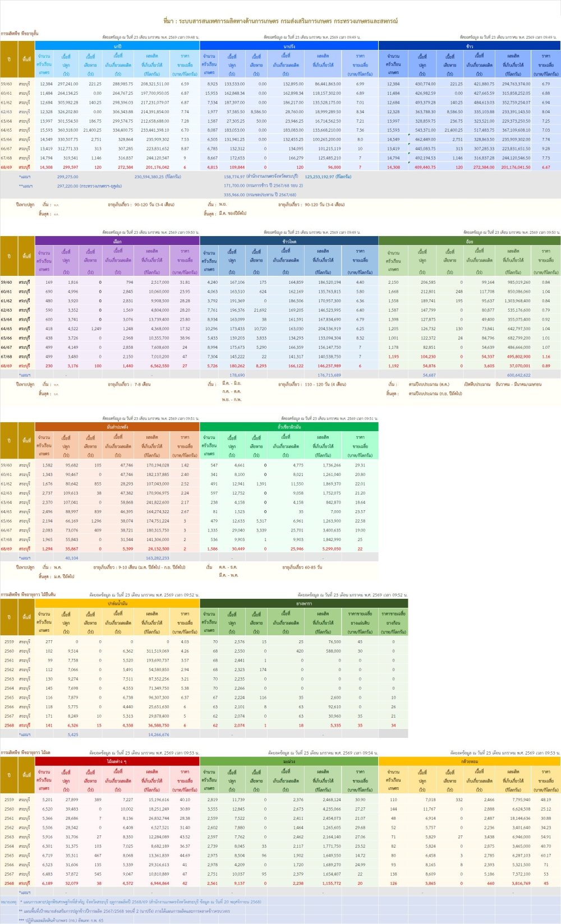Click the ยางพารา header bar
This screenshot has height=924, width=561.
coord(304,603)
